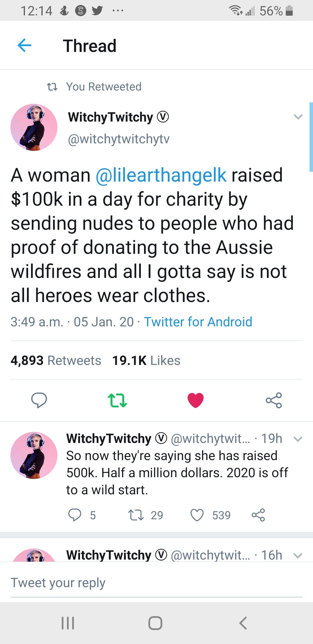
Task: Open the share icon on the main tweet
Action: pyautogui.click(x=274, y=400)
